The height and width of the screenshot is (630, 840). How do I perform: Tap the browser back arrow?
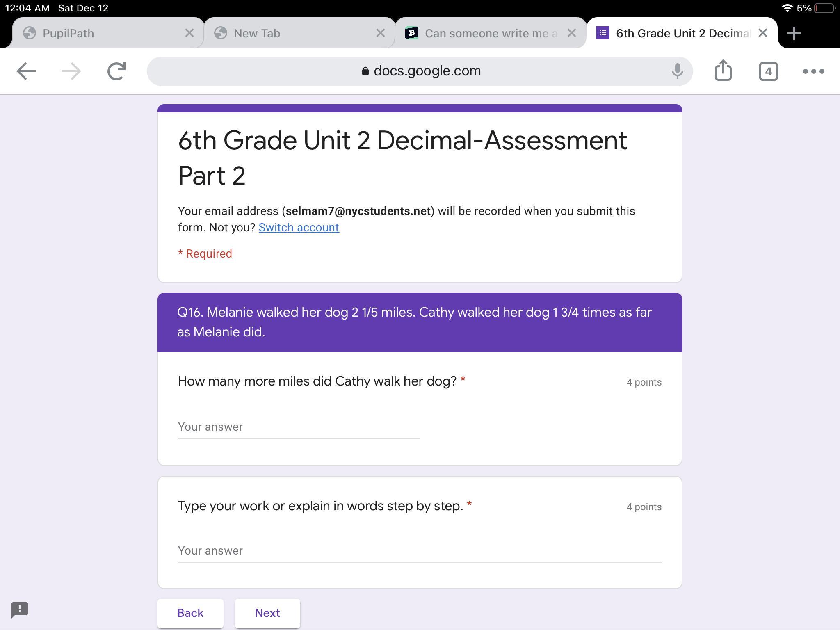26,71
